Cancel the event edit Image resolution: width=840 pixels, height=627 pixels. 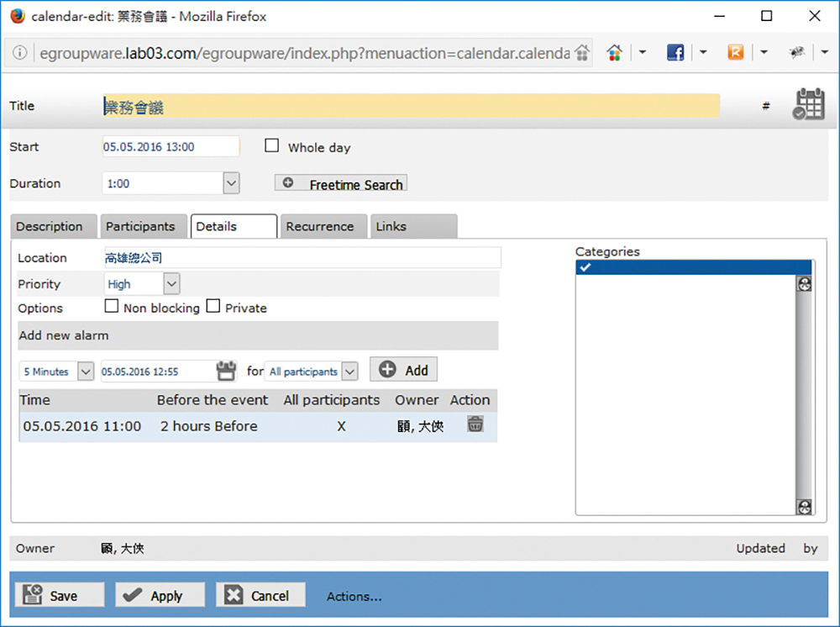[x=261, y=595]
